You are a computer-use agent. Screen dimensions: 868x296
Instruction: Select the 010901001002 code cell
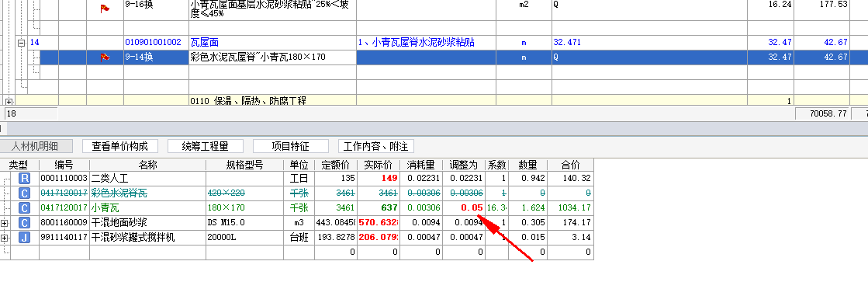click(x=156, y=42)
